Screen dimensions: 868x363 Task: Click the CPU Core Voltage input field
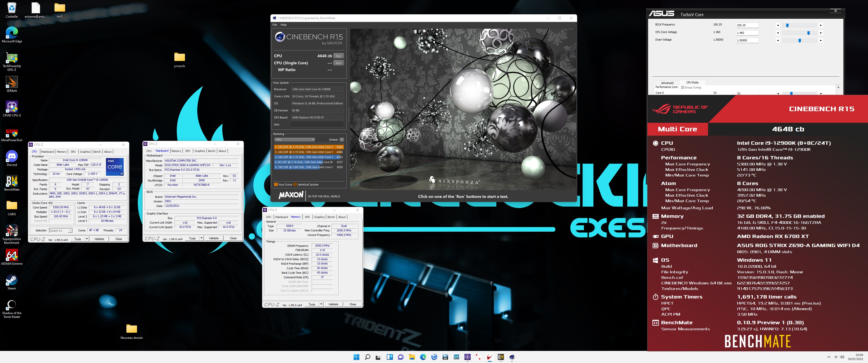[x=747, y=33]
